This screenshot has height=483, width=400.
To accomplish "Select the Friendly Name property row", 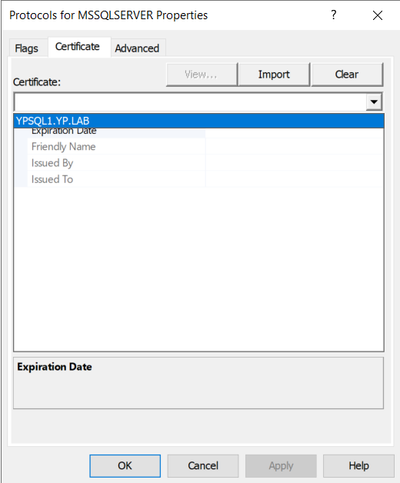I will (199, 146).
